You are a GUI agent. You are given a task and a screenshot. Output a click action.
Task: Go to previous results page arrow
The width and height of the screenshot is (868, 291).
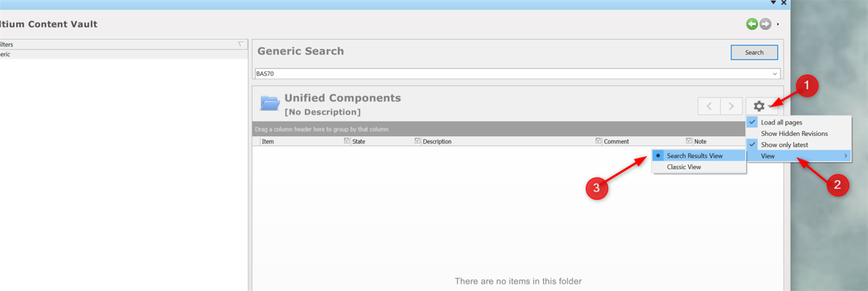709,106
